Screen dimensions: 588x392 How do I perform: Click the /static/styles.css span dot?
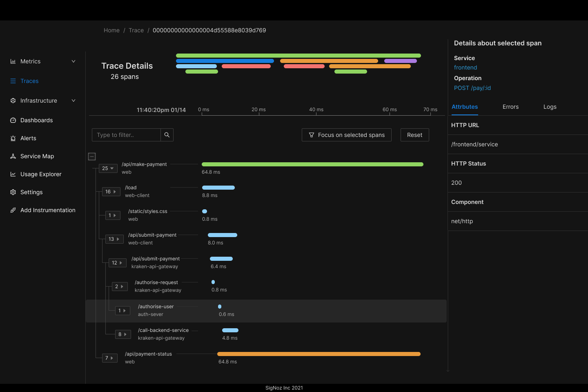coord(205,211)
